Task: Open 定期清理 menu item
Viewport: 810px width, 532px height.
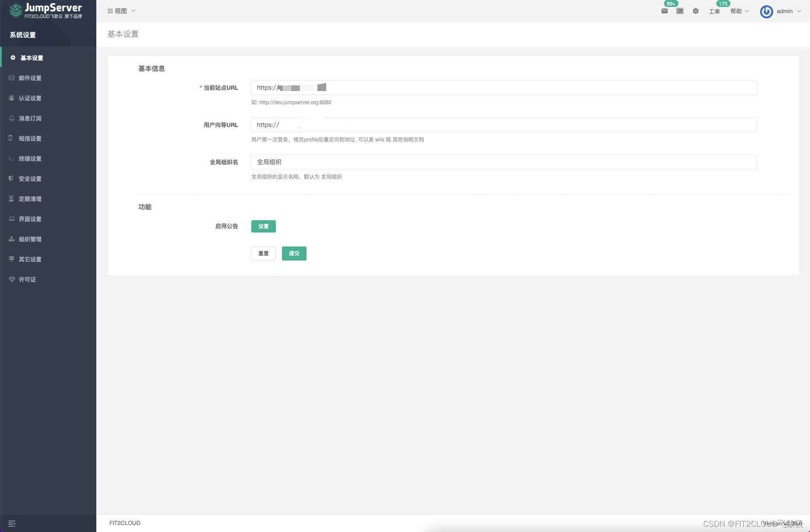Action: (48, 199)
